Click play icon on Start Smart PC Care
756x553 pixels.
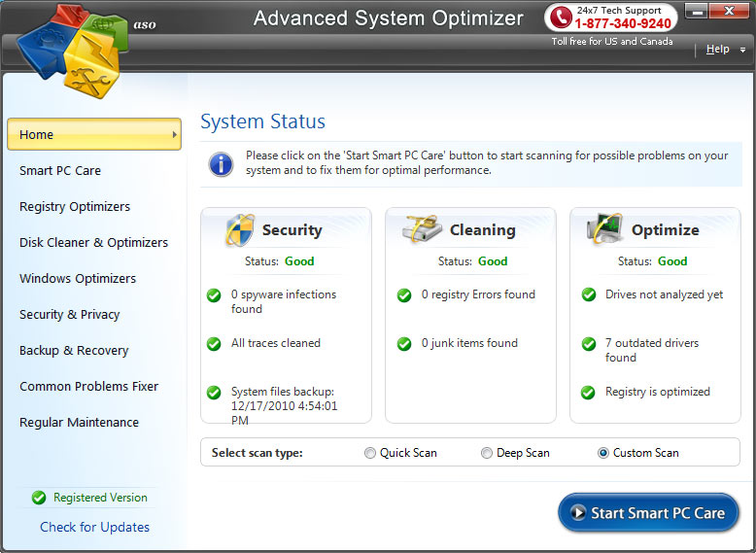click(x=577, y=512)
